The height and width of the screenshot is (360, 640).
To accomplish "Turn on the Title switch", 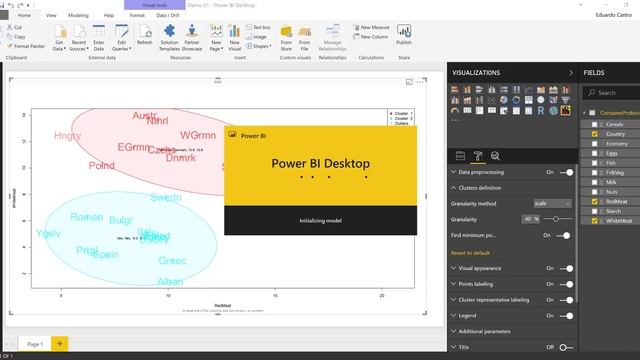I will [x=566, y=347].
